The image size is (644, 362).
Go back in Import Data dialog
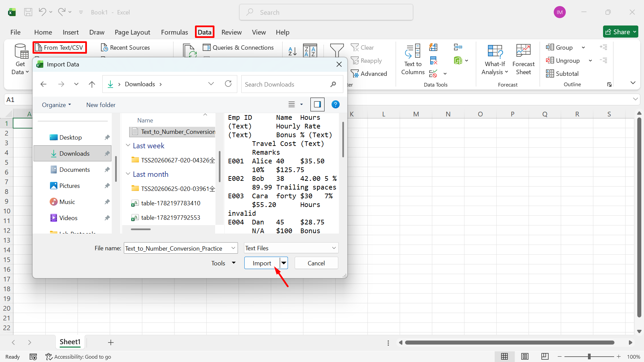(43, 84)
